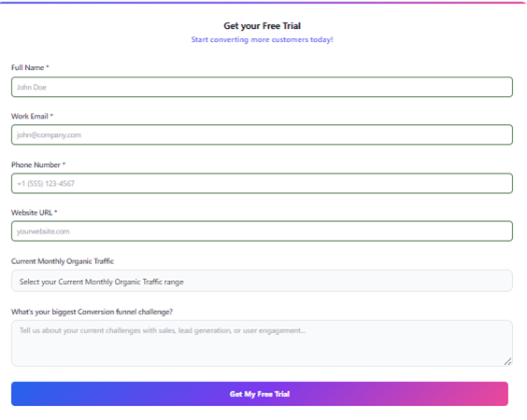
Task: Submit with Get My Free Trial button
Action: pos(260,394)
